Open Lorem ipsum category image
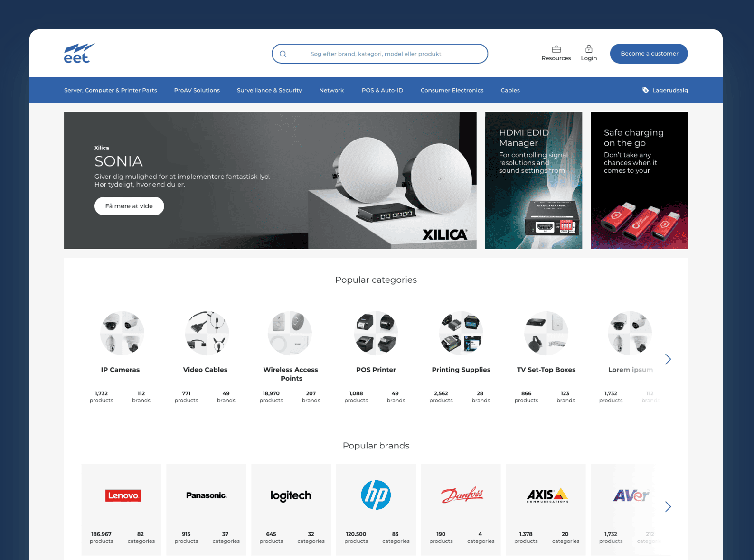 coord(630,333)
